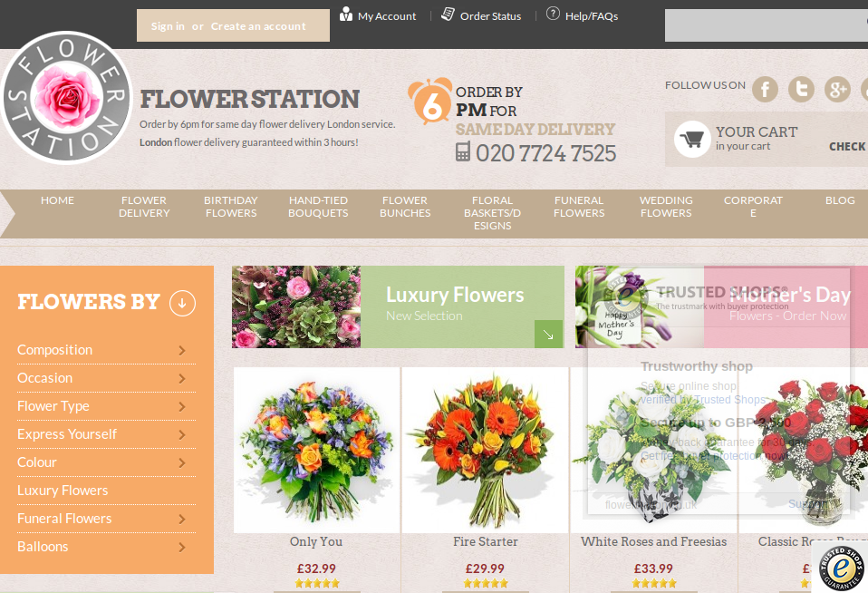Screen dimensions: 868x593
Task: Click the Express Yourself sidebar link
Action: [67, 434]
